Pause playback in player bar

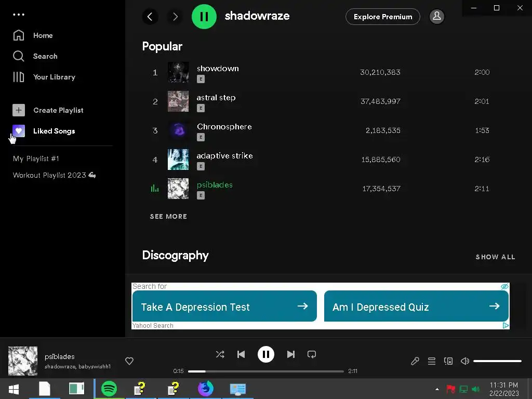point(265,354)
